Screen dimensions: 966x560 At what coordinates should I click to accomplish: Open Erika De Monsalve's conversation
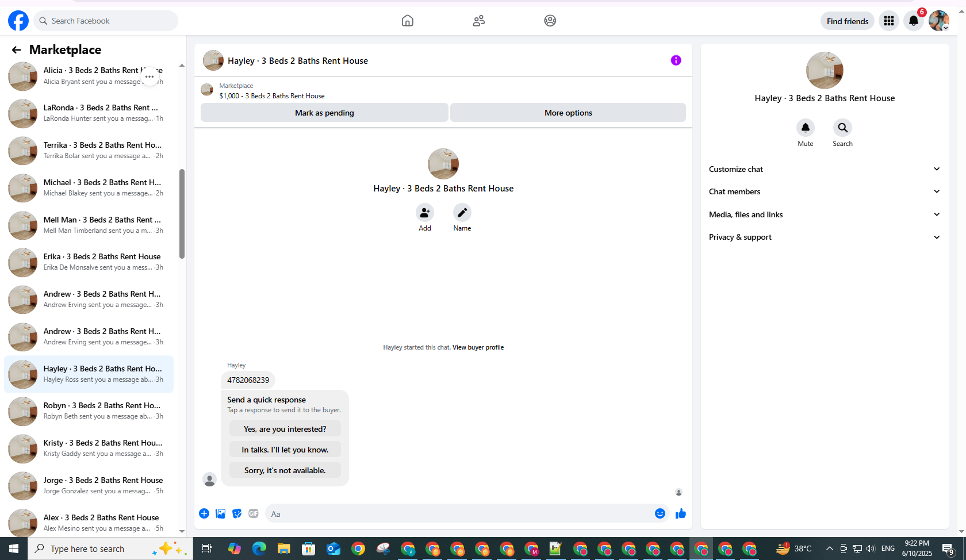(89, 262)
